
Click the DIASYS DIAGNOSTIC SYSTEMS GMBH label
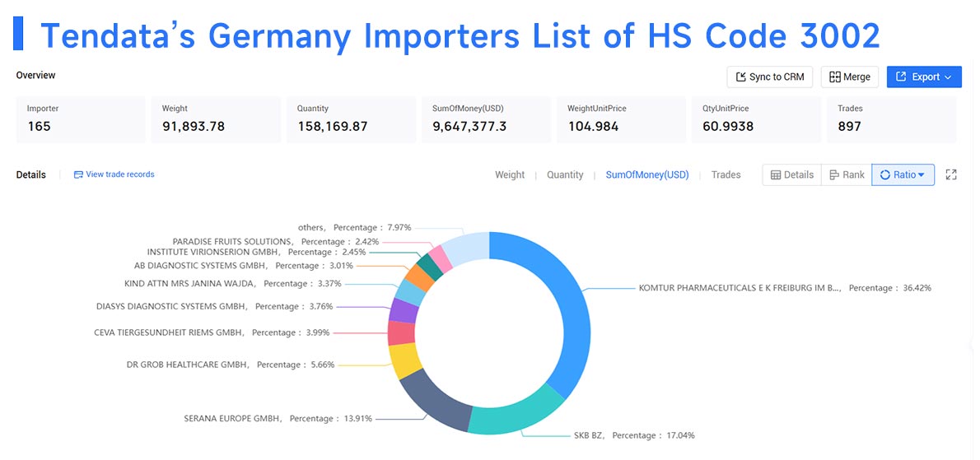215,306
